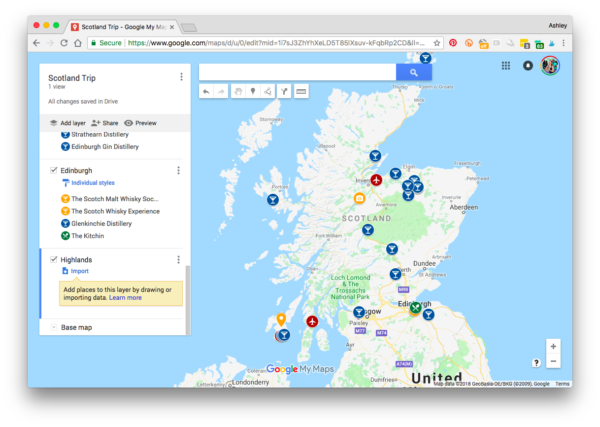Close the Scotland Trip browser tab
Screen dimensions: 600x427
[172, 27]
